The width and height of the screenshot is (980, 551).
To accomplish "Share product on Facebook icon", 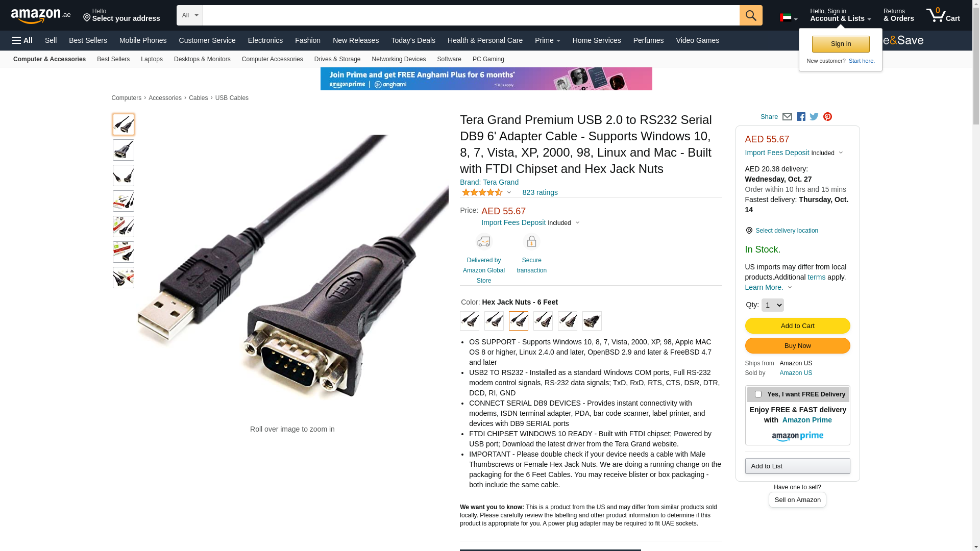I will pyautogui.click(x=801, y=117).
